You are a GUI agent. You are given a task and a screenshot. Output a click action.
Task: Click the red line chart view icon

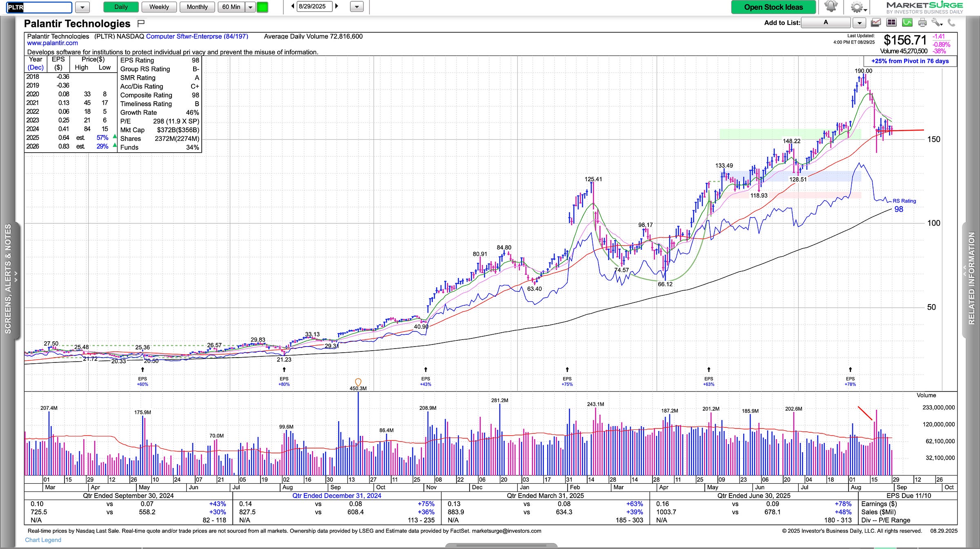pyautogui.click(x=875, y=23)
